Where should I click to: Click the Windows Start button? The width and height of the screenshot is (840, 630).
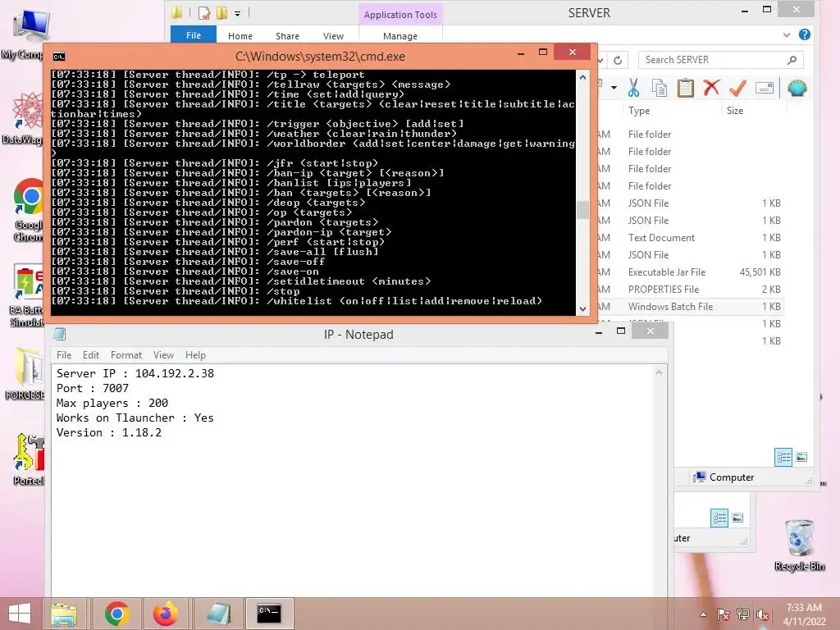point(20,614)
